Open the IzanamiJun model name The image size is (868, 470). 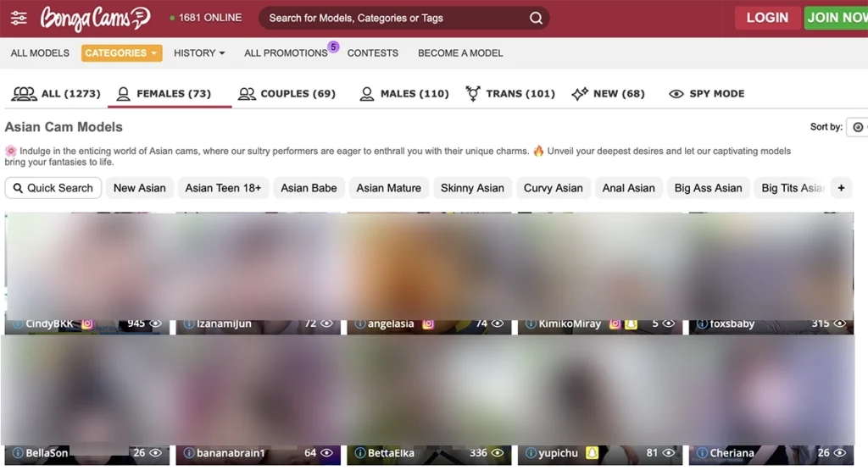click(224, 324)
